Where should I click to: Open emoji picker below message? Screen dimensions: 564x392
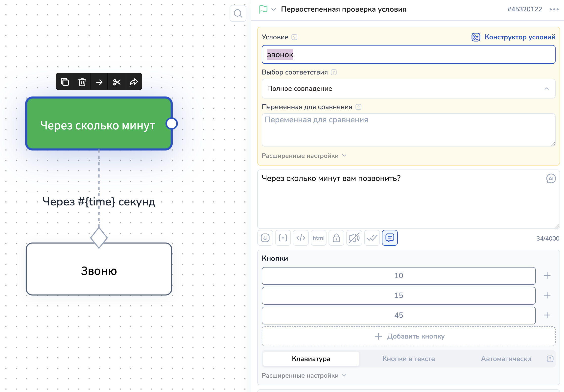pyautogui.click(x=265, y=238)
